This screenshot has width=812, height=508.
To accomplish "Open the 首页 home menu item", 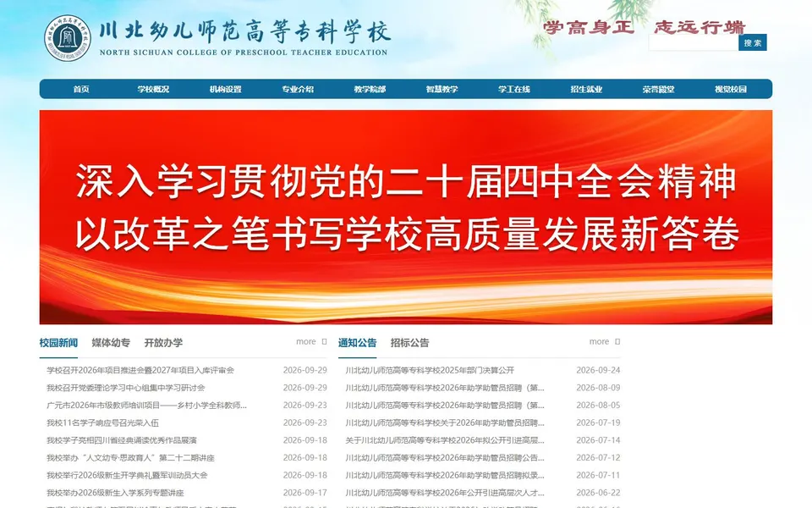I will pyautogui.click(x=81, y=89).
